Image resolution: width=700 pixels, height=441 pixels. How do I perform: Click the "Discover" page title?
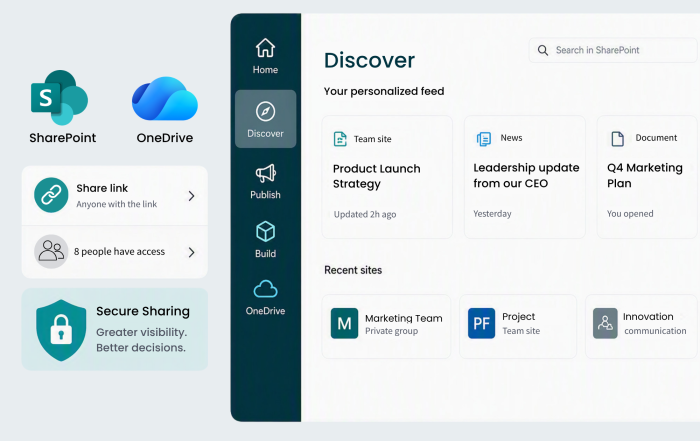pyautogui.click(x=369, y=60)
